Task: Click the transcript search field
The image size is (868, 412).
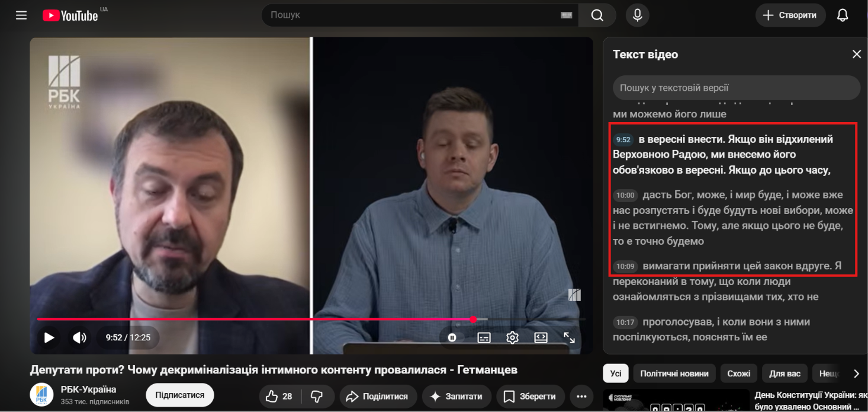Action: click(737, 88)
